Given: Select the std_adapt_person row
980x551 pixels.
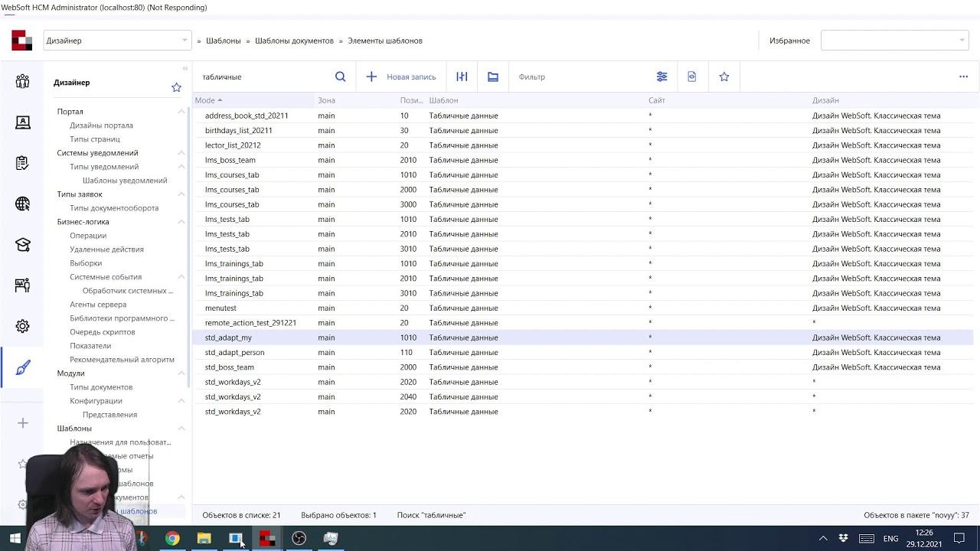Looking at the screenshot, I should point(583,353).
